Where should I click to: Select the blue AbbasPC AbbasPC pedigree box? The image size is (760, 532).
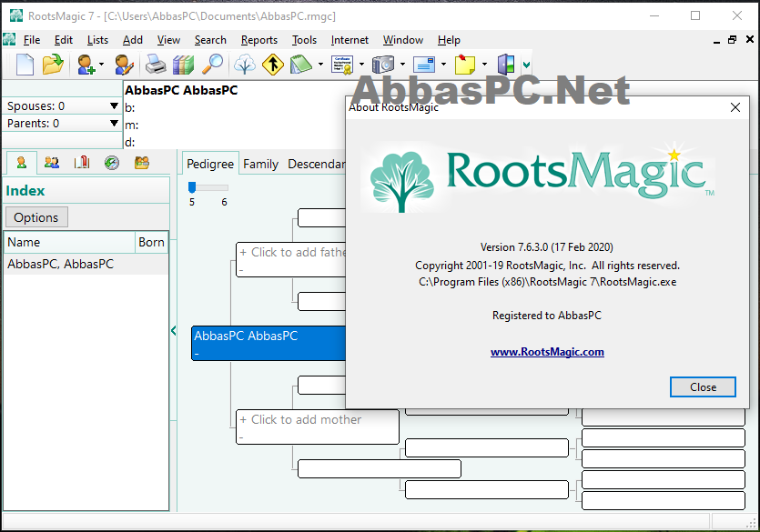point(269,343)
